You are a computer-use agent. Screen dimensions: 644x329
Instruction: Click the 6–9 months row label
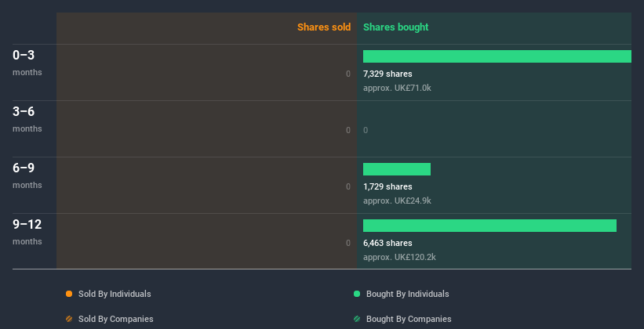click(27, 175)
